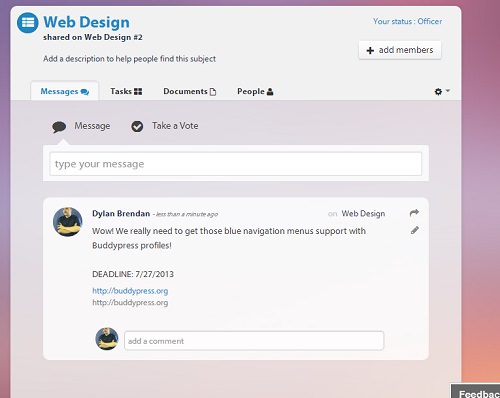
Task: Open the Tasks tab
Action: (126, 91)
